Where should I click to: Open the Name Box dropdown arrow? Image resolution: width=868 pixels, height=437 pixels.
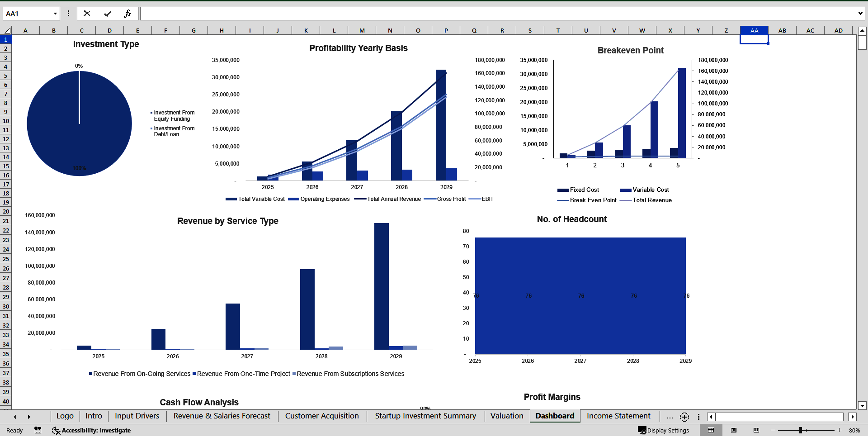pyautogui.click(x=55, y=14)
